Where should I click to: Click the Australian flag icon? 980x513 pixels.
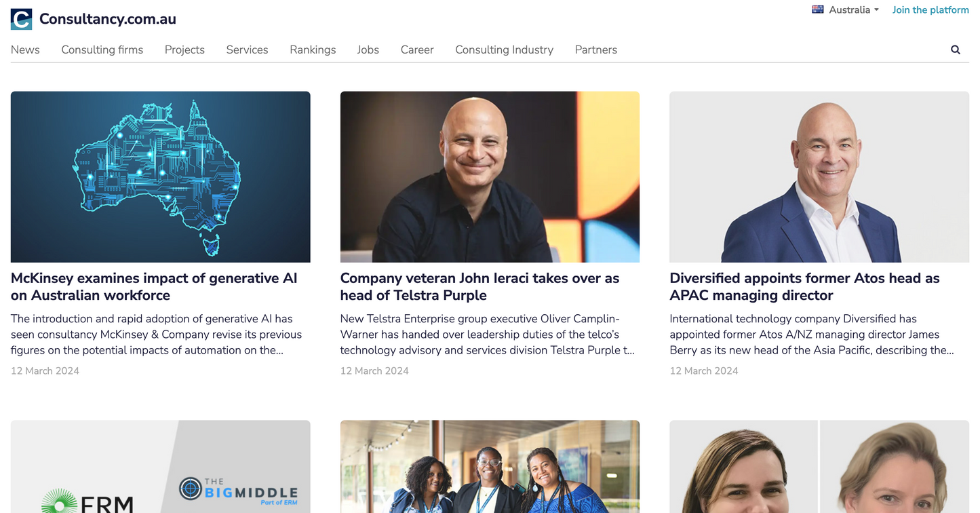pos(818,9)
